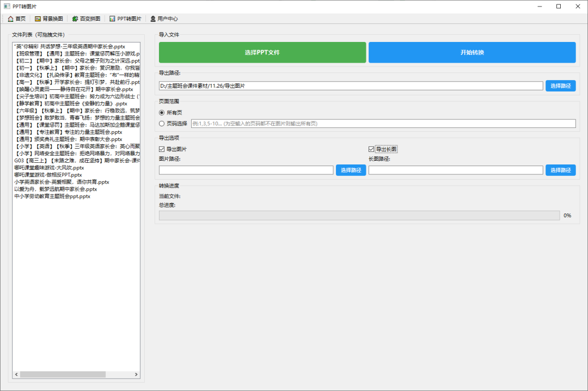Click the file list's left scroll arrow
The width and height of the screenshot is (588, 391).
16,375
